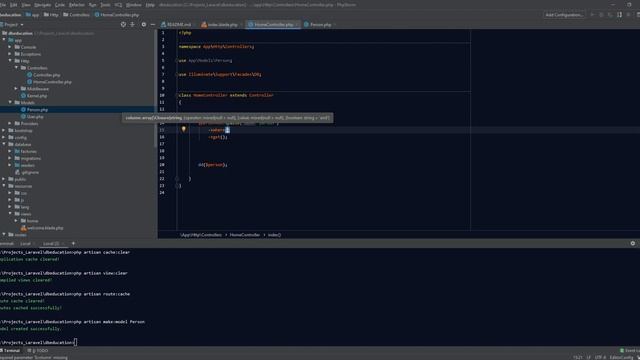This screenshot has height=360, width=640.
Task: Click the fold marker beside the class declaration
Action: (177, 95)
